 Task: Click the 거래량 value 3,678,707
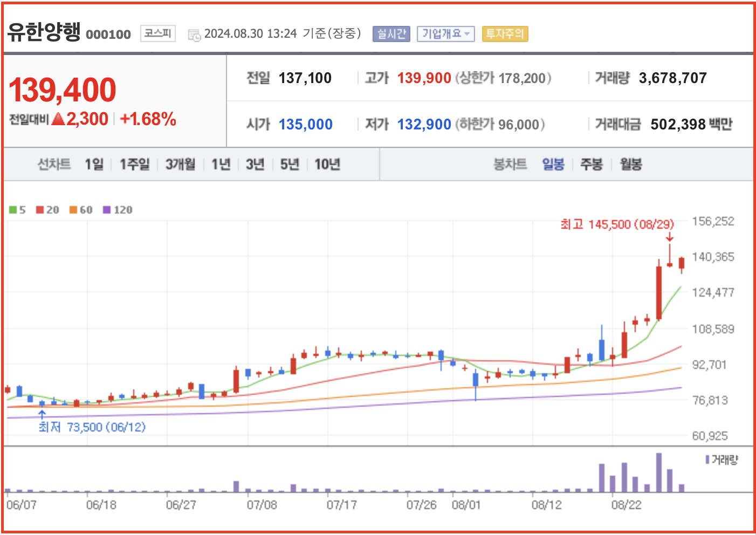672,78
